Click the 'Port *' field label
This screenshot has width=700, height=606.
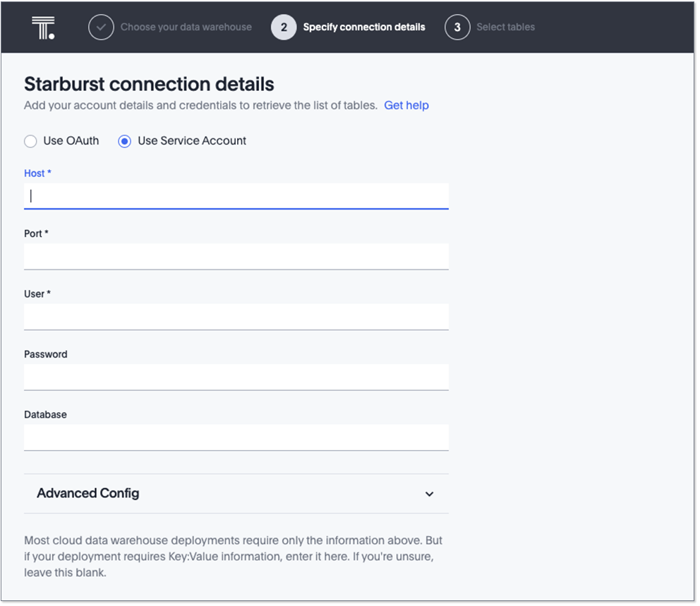36,234
